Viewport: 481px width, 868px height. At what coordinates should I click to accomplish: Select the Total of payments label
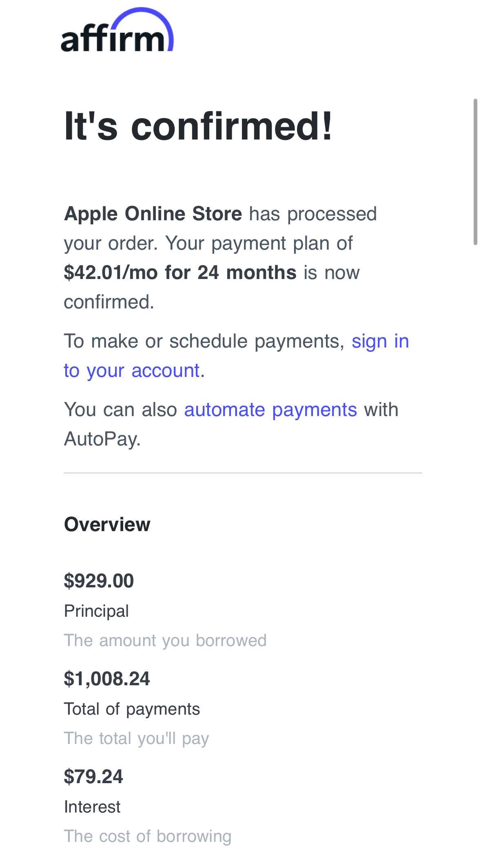pyautogui.click(x=131, y=709)
